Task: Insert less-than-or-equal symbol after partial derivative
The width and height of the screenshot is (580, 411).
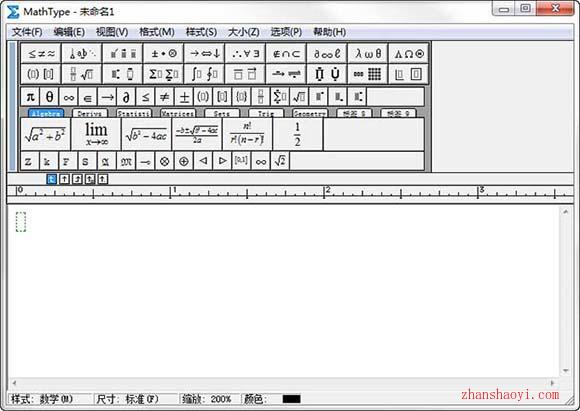Action: (x=145, y=97)
